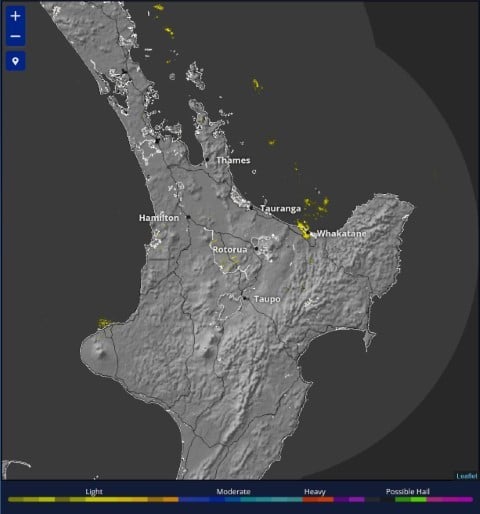Image resolution: width=480 pixels, height=514 pixels.
Task: Click the yellow rain cell near Whakatane
Action: pyautogui.click(x=304, y=230)
